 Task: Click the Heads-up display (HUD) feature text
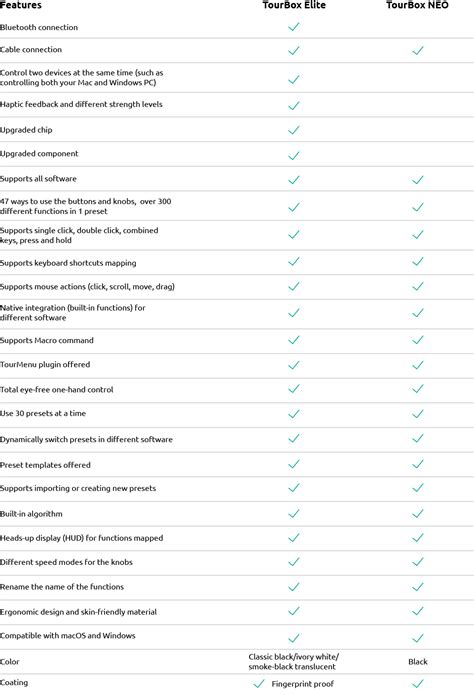82,538
